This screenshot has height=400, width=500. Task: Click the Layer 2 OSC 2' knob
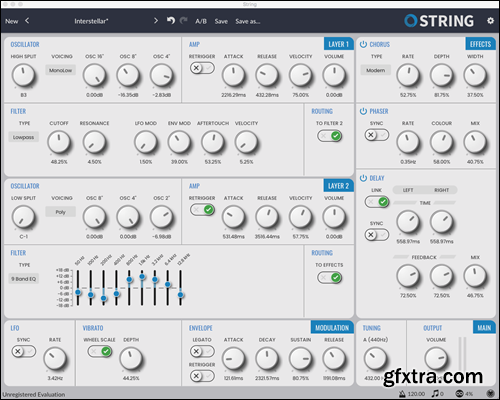tap(162, 217)
